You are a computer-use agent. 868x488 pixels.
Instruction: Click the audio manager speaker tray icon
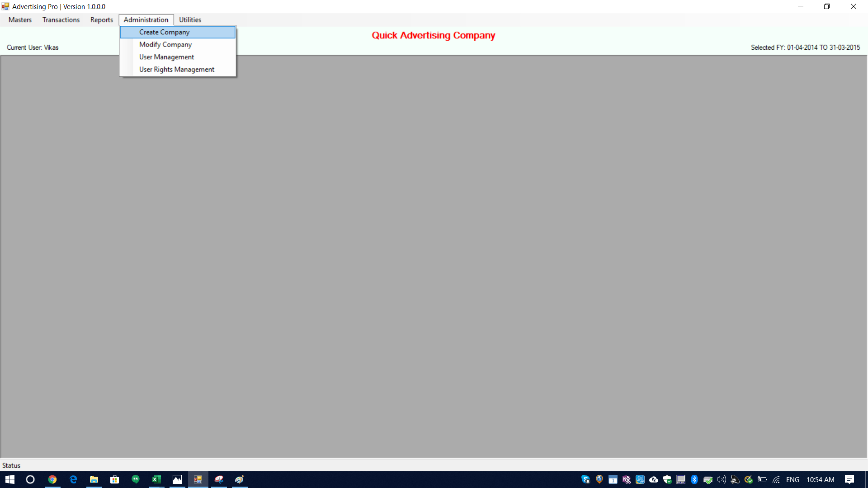click(x=735, y=479)
